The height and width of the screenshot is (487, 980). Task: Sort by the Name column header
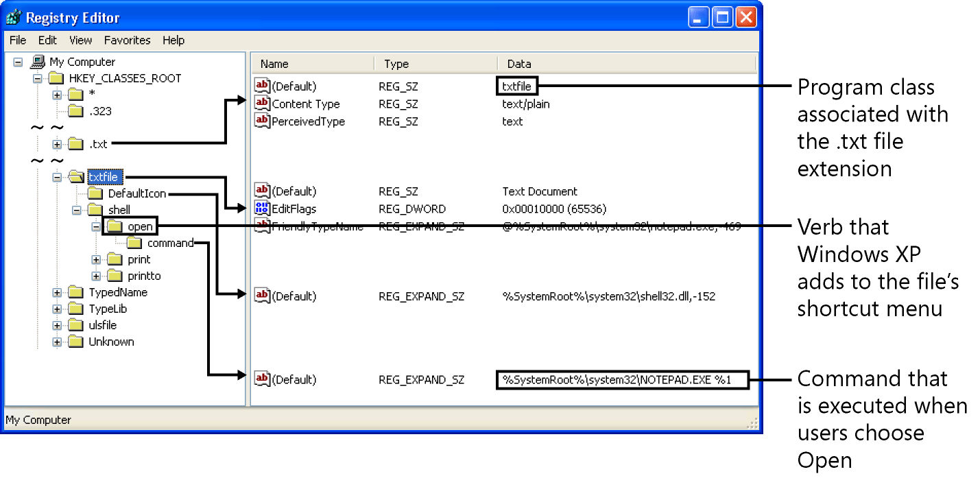[x=313, y=64]
